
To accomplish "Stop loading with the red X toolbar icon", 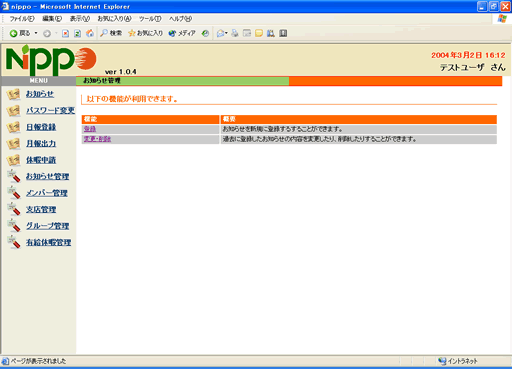I will pos(66,33).
